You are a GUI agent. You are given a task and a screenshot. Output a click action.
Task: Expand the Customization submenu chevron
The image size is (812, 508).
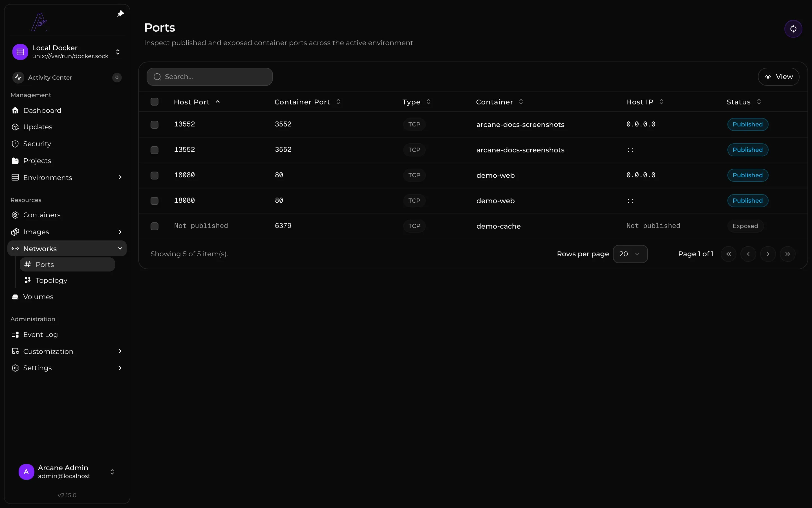(x=120, y=351)
